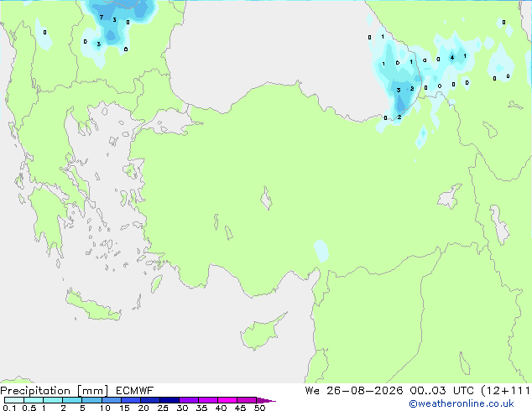Click the legend label "40"

(x=221, y=408)
